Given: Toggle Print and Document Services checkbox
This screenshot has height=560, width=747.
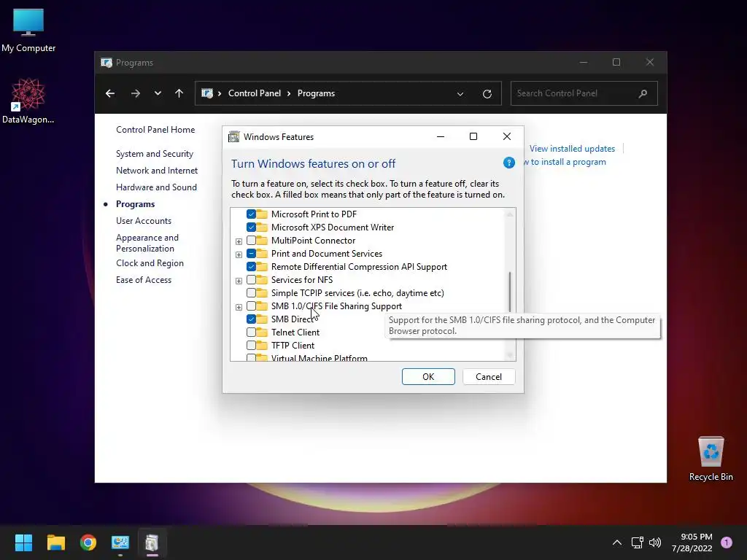Looking at the screenshot, I should pyautogui.click(x=251, y=253).
